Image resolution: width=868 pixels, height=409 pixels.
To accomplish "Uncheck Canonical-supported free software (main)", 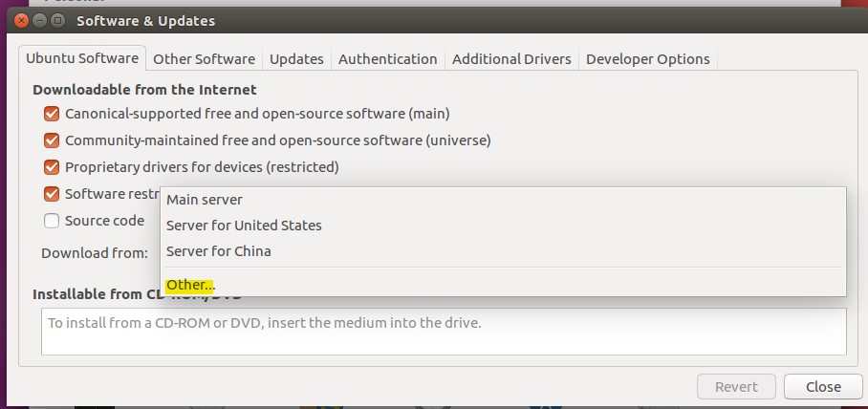I will pos(52,114).
